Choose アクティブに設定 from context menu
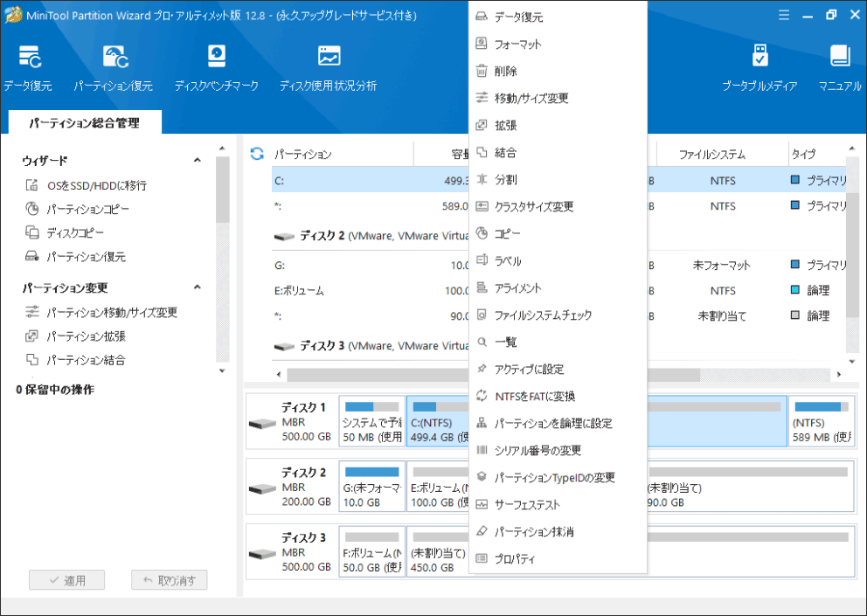Viewport: 867px width, 616px height. 558,369
